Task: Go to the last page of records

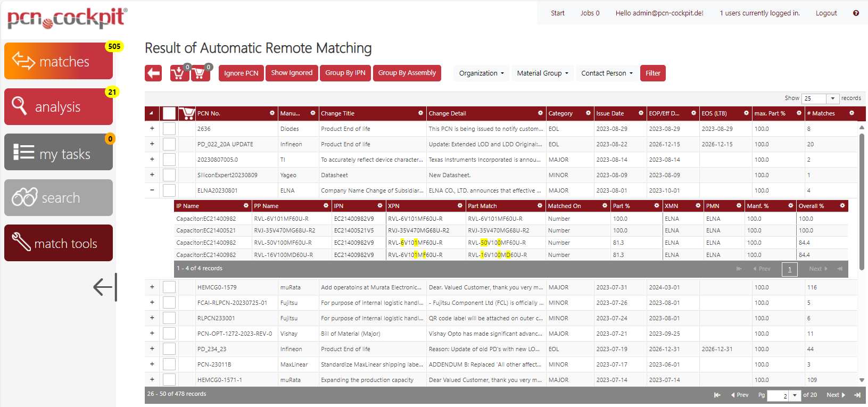Action: 857,395
